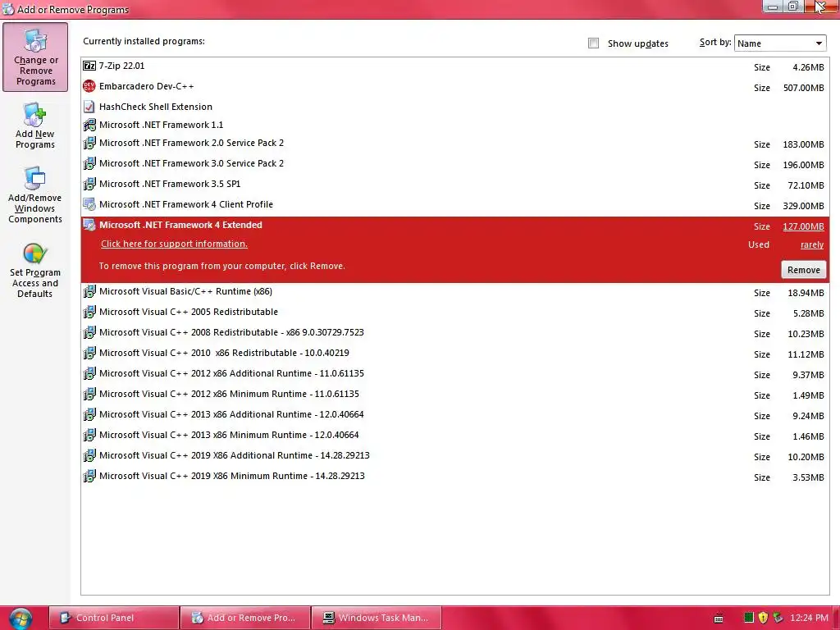Select Microsoft Visual C++ 2005 Redistributable

click(x=454, y=313)
